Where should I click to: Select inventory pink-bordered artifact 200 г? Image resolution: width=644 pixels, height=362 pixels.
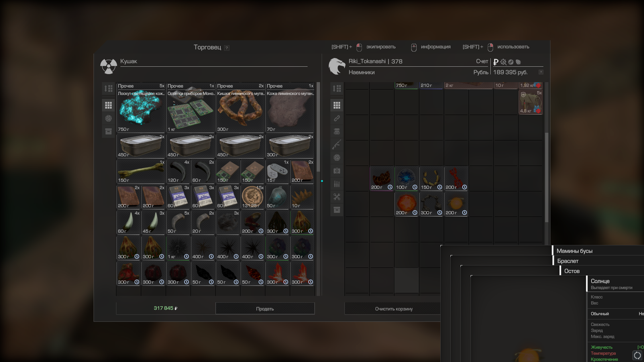(382, 179)
